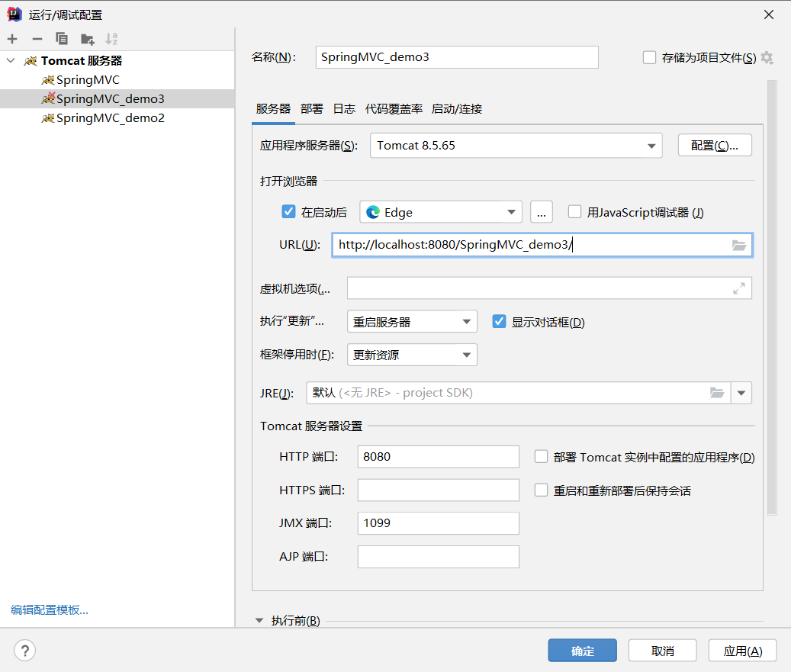Remove the selected configuration with the minus icon

coord(37,38)
